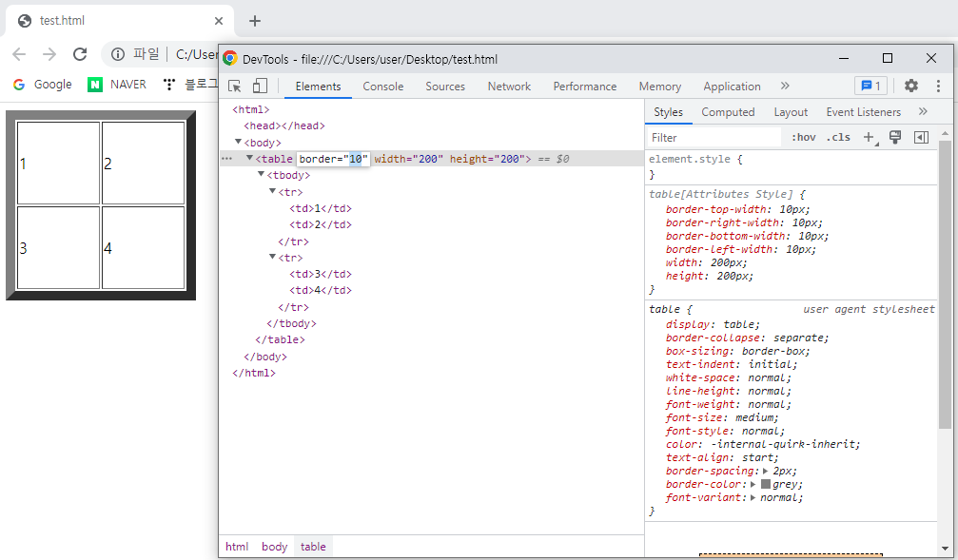Open the Performance tab

[585, 87]
